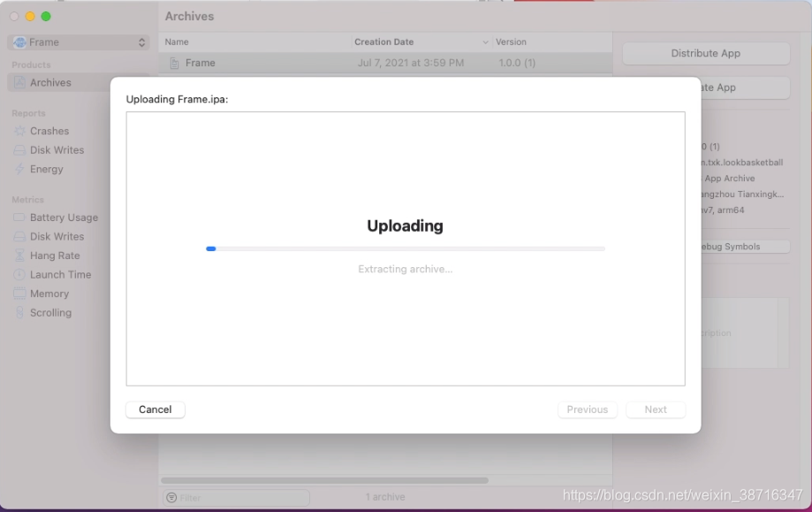This screenshot has width=812, height=512.
Task: Click the Extracting archive status text
Action: (x=406, y=269)
